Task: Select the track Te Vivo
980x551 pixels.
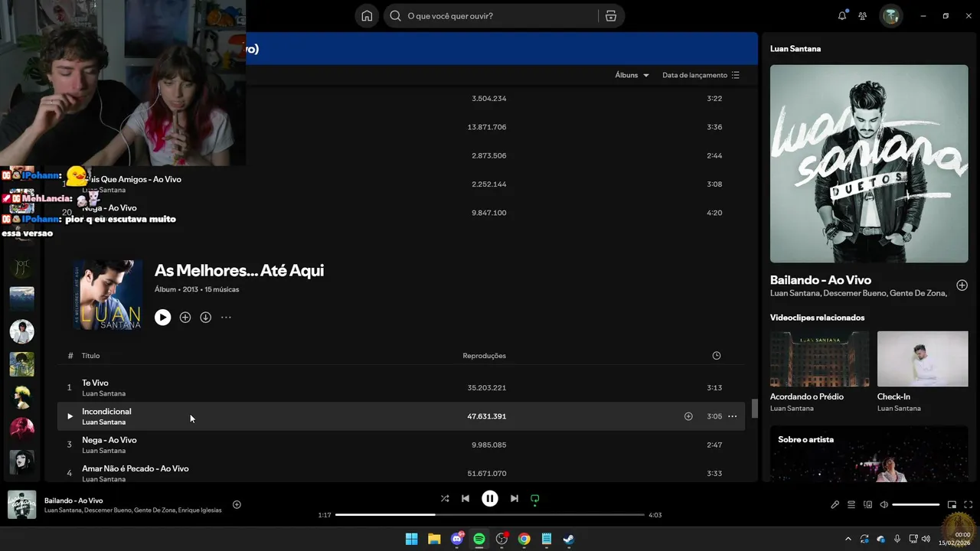Action: point(401,387)
